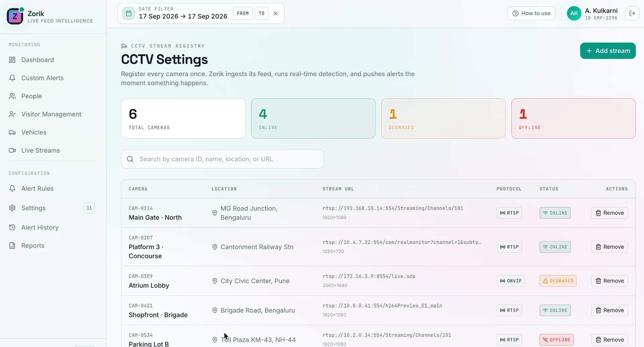Remove the Shopfront · Brigade camera
The width and height of the screenshot is (644, 347).
pos(609,310)
